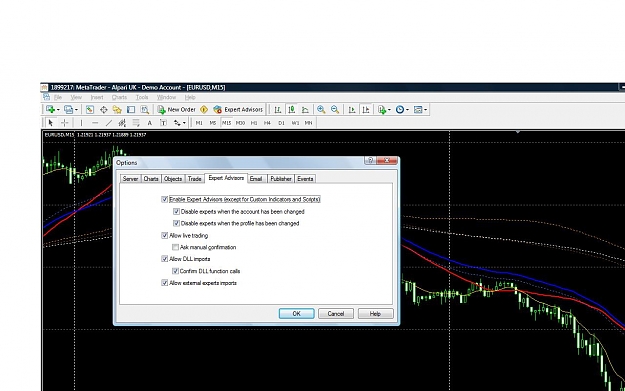Switch chart to Candlesticks
Viewport: 625px width, 391px height.
(291, 109)
